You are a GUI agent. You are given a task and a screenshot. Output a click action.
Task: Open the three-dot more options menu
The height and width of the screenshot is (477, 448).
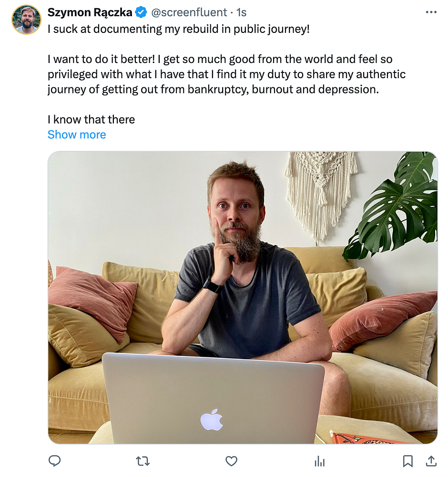point(431,12)
